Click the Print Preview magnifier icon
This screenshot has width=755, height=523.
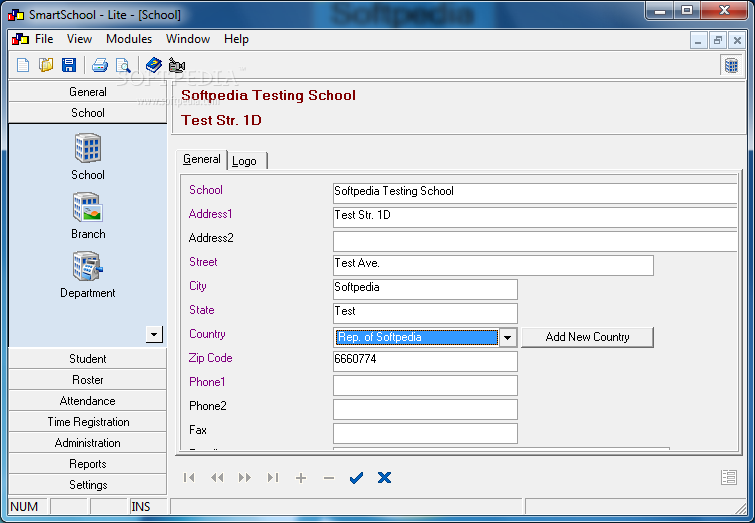(123, 65)
